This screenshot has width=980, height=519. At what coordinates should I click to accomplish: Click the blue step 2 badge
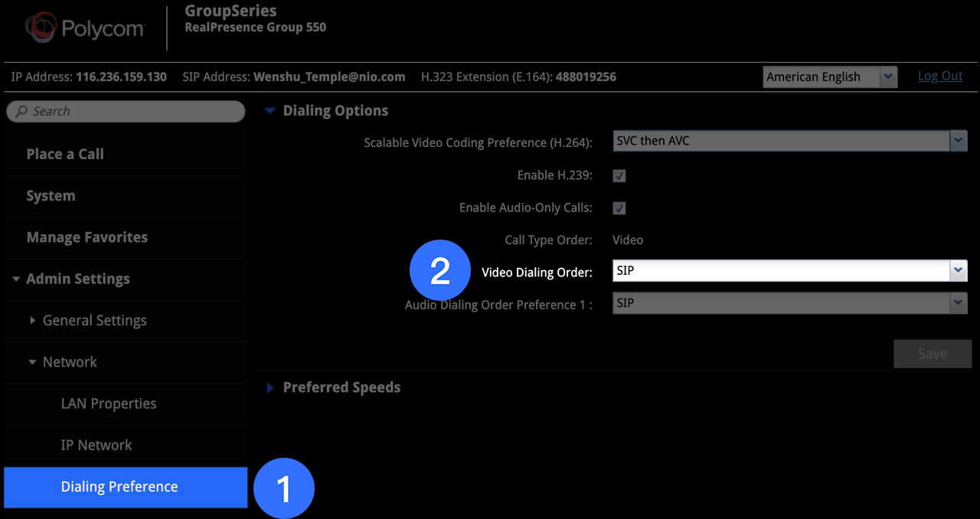pos(439,271)
